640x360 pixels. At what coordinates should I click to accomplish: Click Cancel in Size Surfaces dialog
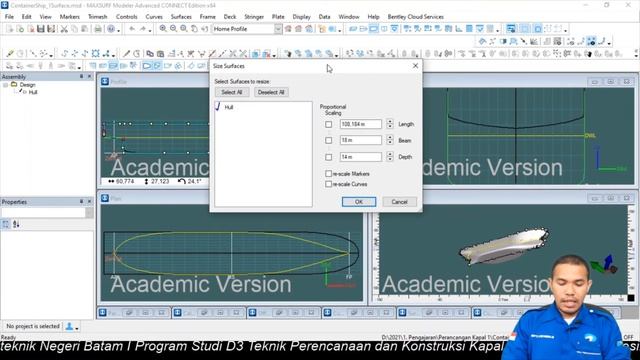click(x=399, y=202)
